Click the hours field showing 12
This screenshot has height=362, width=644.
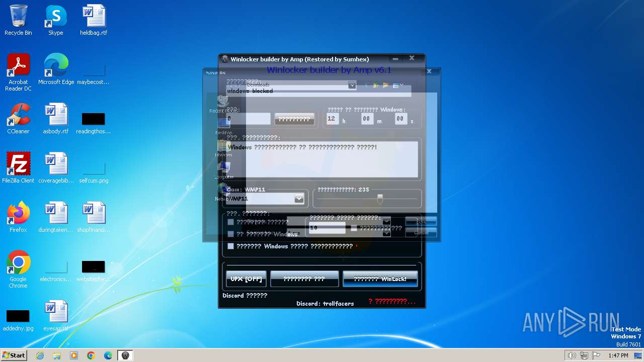(332, 119)
